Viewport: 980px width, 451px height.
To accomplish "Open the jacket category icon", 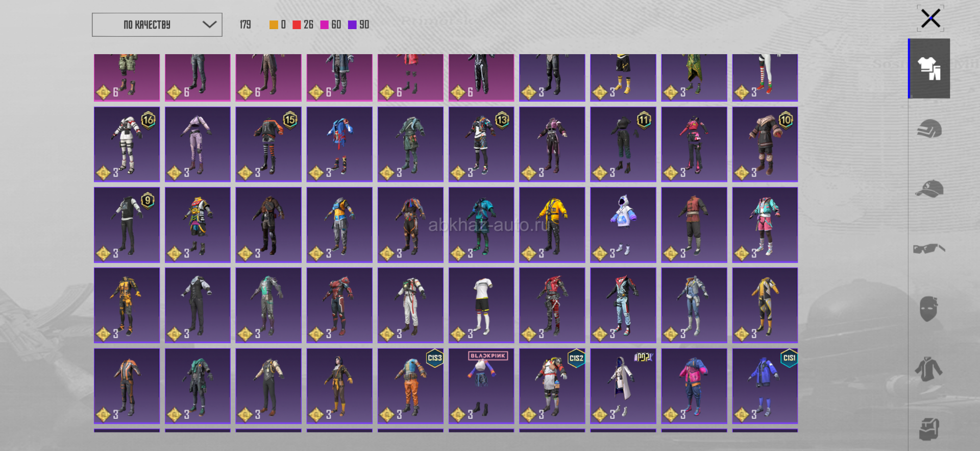I will (929, 369).
